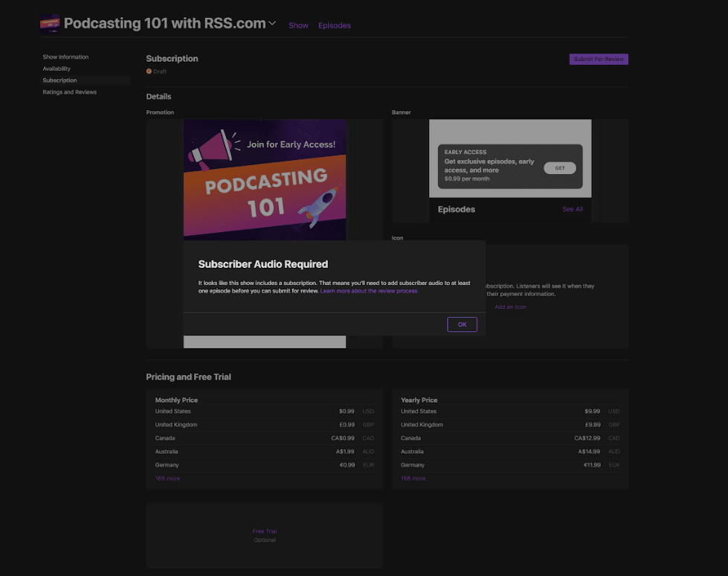Image resolution: width=728 pixels, height=576 pixels.
Task: Open Ratings and Reviews in sidebar
Action: pyautogui.click(x=70, y=92)
